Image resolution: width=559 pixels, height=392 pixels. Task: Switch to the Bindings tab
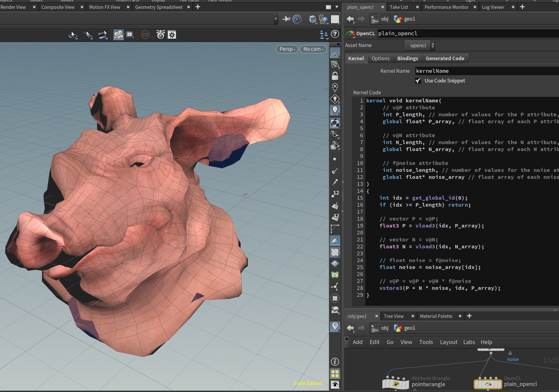point(407,58)
